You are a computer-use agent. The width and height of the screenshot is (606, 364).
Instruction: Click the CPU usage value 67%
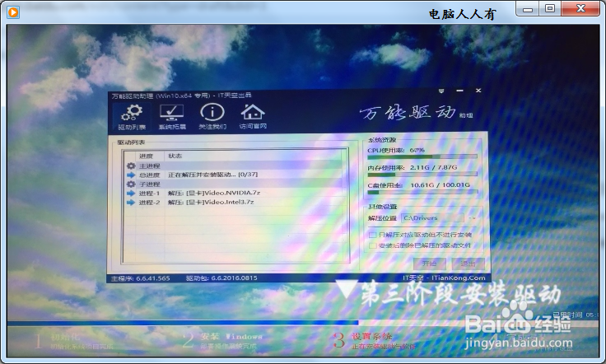point(417,150)
